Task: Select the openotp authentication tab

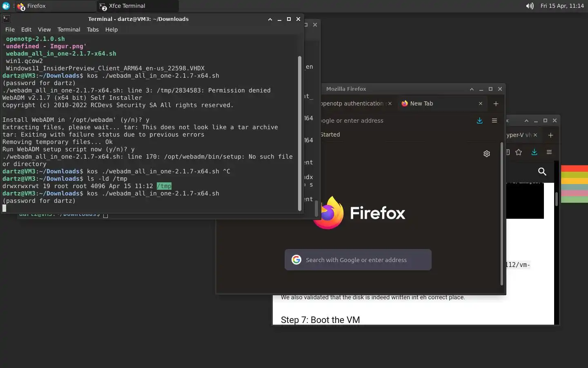Action: coord(352,103)
